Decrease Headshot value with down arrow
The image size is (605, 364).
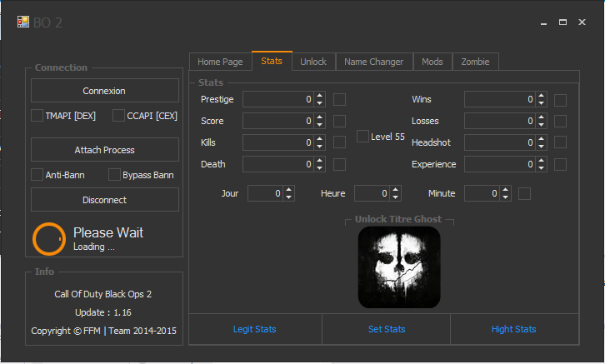(x=542, y=146)
